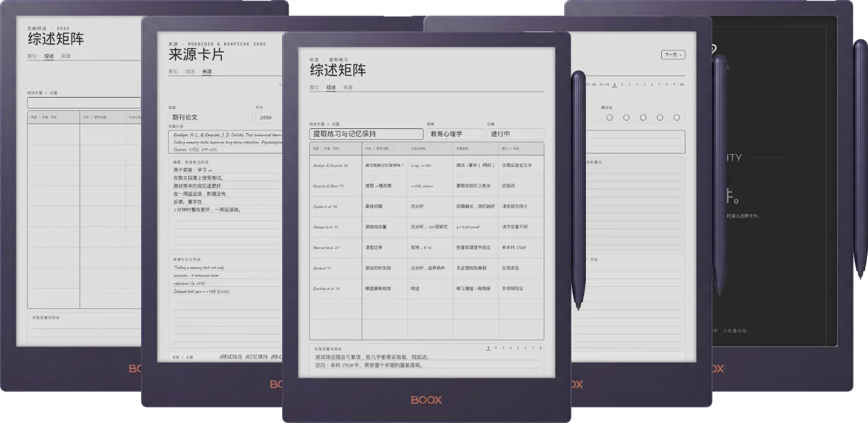This screenshot has height=423, width=868.
Task: Click the #测试效应 tag on 来源卡片
Action: pyautogui.click(x=231, y=357)
